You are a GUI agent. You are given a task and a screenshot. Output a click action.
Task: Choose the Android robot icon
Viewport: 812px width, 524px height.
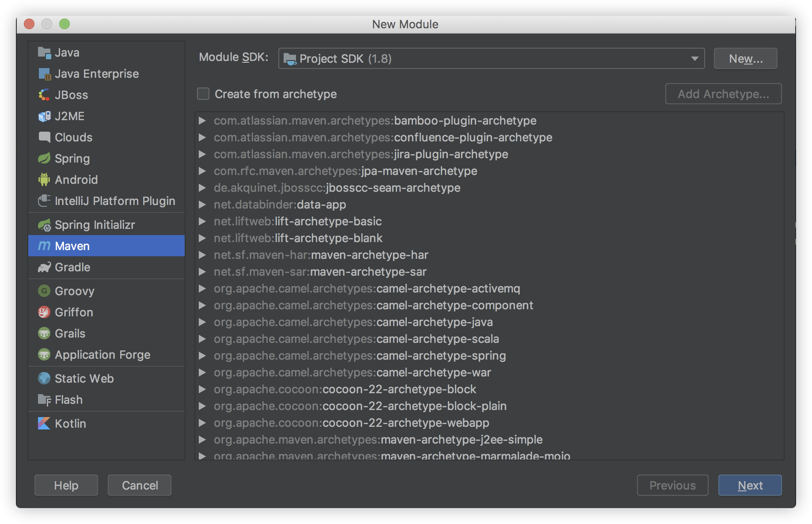[x=44, y=180]
